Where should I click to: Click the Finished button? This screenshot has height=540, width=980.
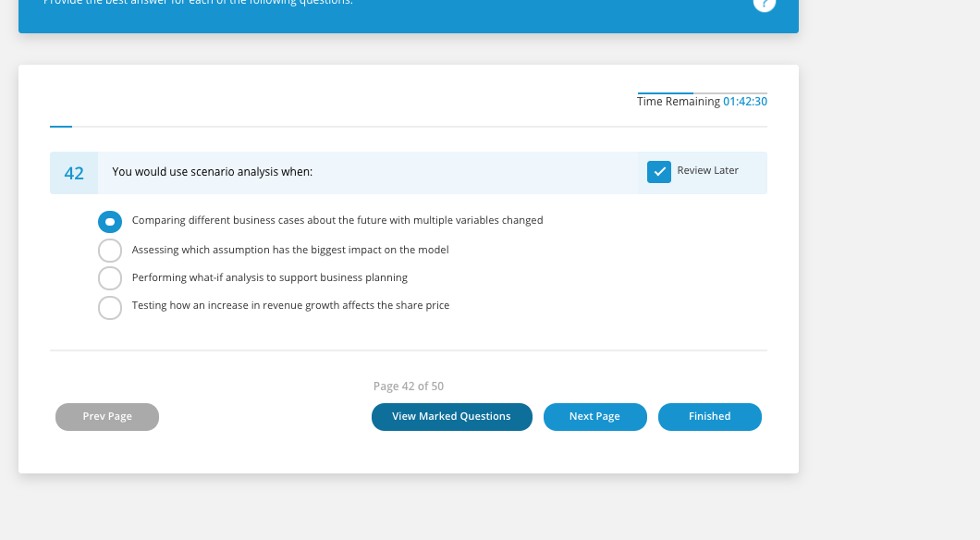tap(710, 417)
